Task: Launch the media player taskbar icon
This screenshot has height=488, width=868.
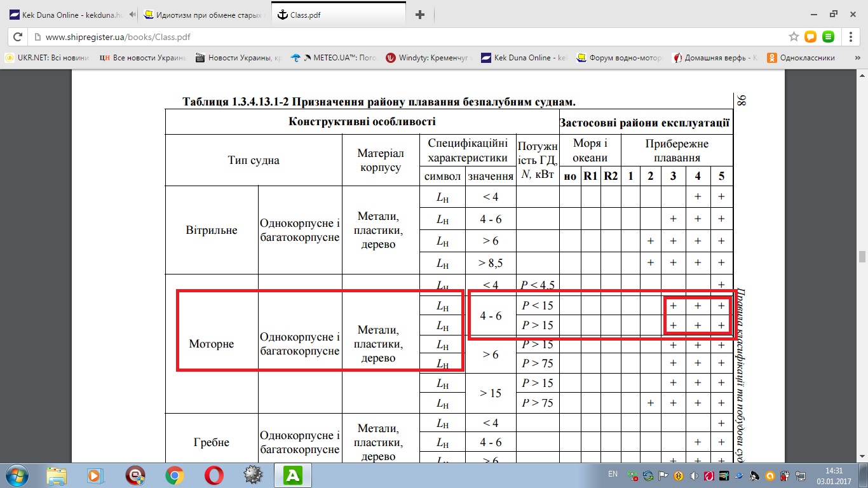Action: tap(95, 475)
